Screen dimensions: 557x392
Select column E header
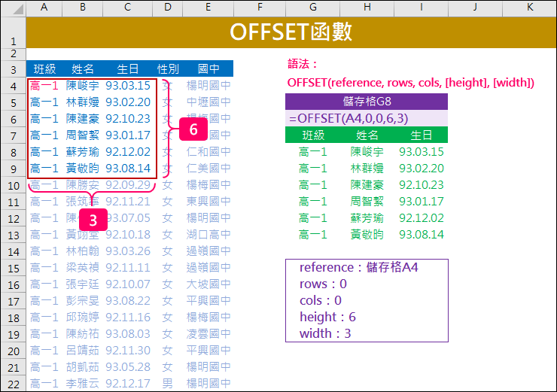click(208, 8)
